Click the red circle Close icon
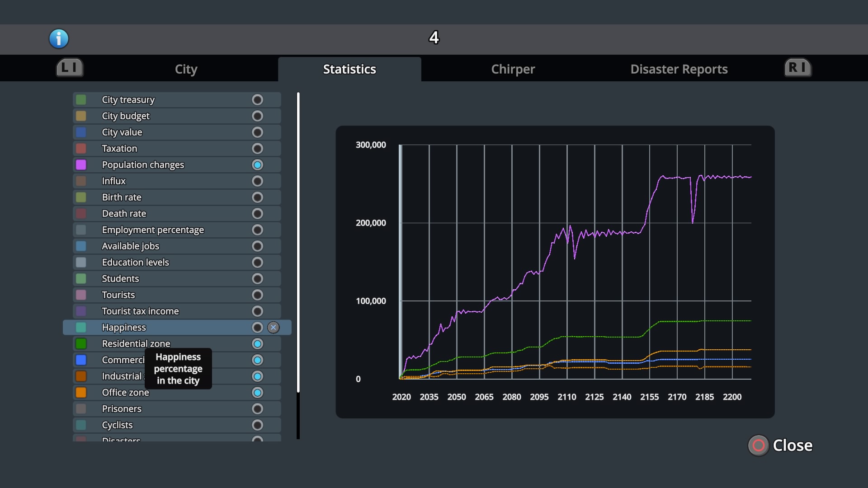This screenshot has height=488, width=868. click(758, 446)
